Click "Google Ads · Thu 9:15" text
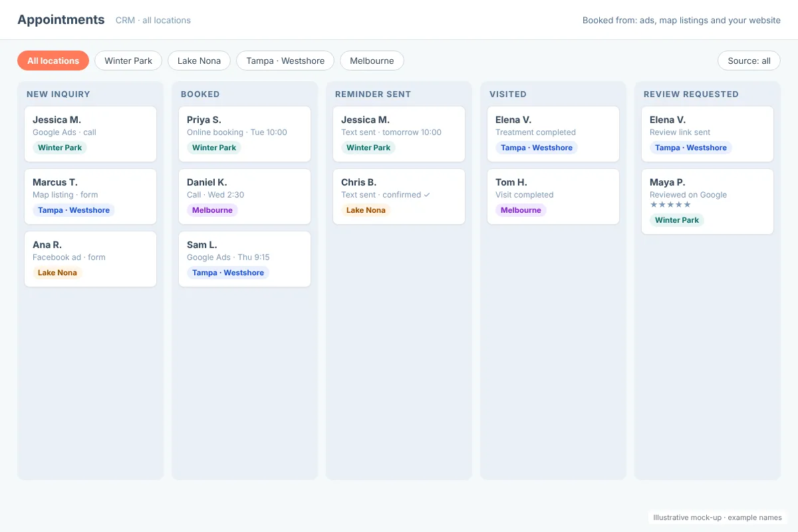 228,257
